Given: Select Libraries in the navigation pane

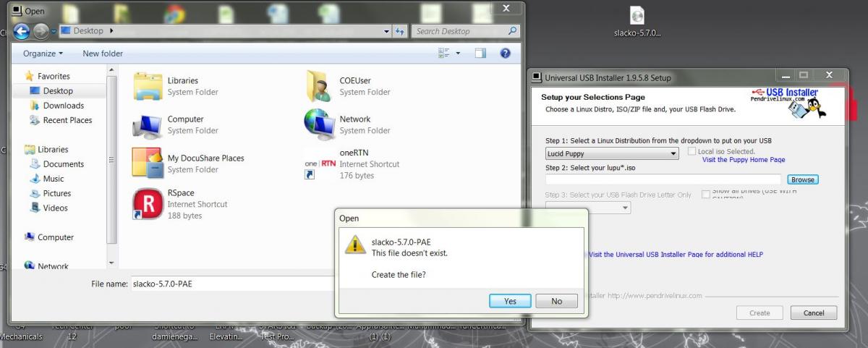Looking at the screenshot, I should (x=53, y=149).
